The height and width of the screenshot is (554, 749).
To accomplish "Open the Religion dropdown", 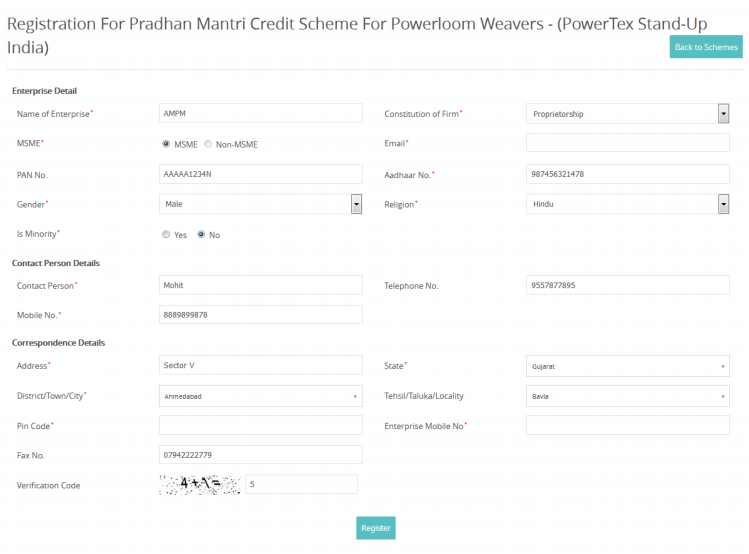I will point(627,204).
